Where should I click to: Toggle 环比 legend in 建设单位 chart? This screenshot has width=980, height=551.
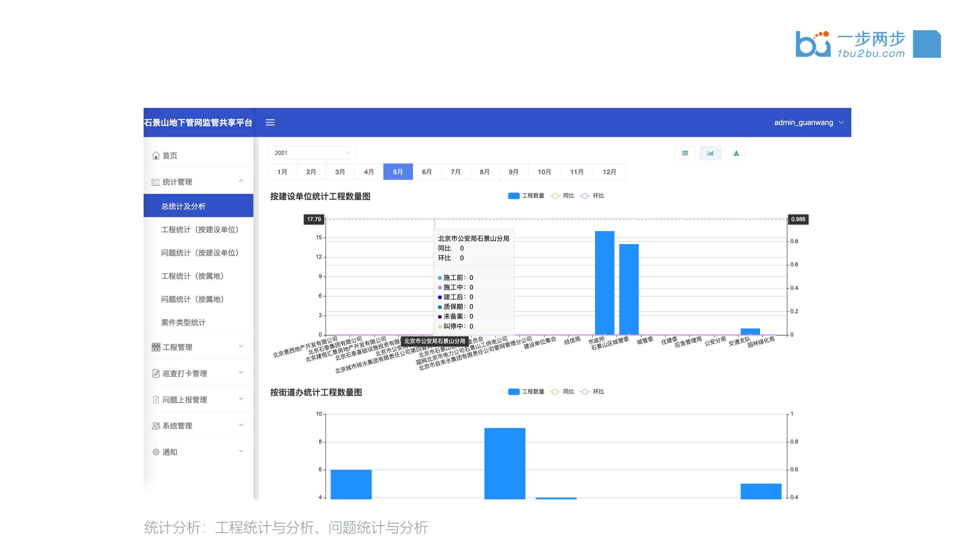592,196
